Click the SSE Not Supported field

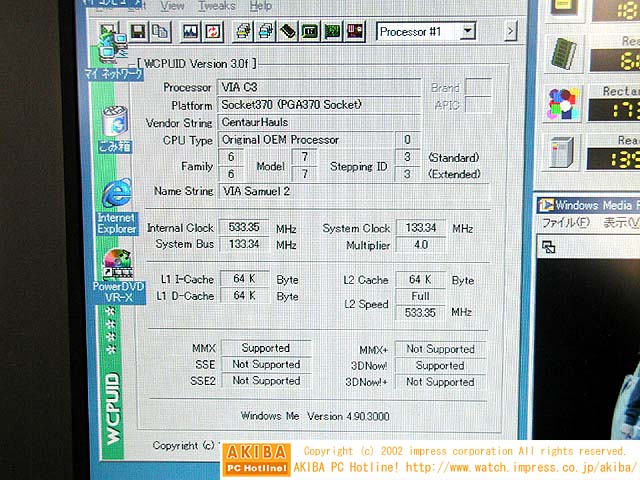[x=266, y=364]
